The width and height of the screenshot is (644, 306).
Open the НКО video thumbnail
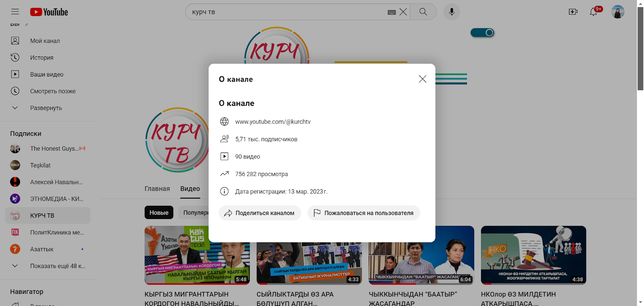point(533,255)
